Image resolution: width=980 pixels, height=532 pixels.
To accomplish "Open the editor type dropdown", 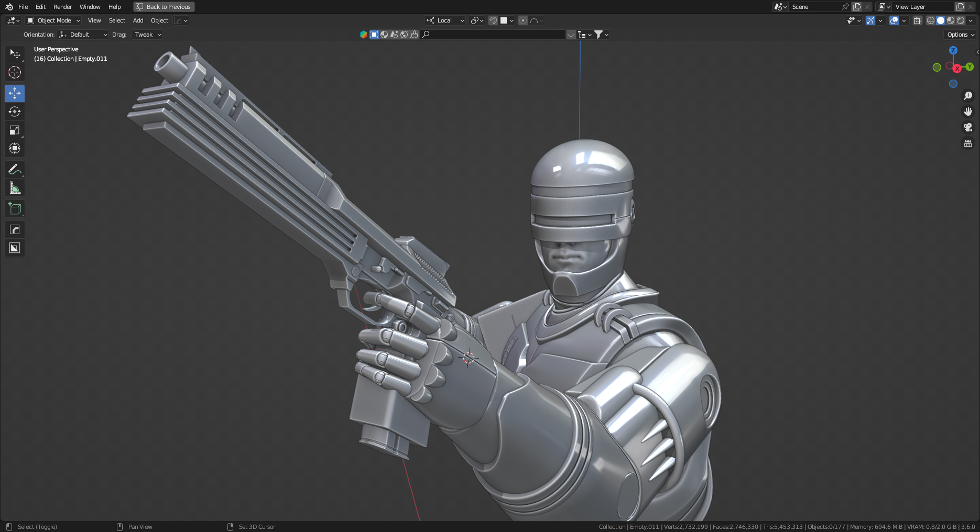I will tap(13, 20).
